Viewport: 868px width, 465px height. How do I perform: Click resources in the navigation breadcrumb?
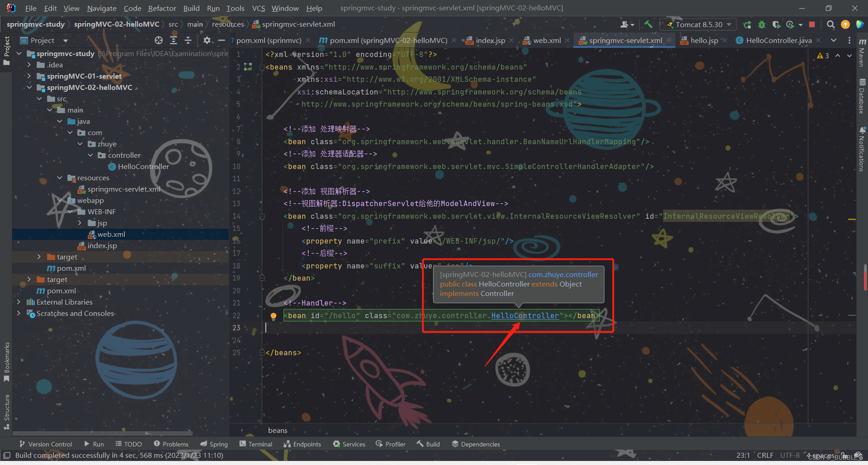[228, 24]
